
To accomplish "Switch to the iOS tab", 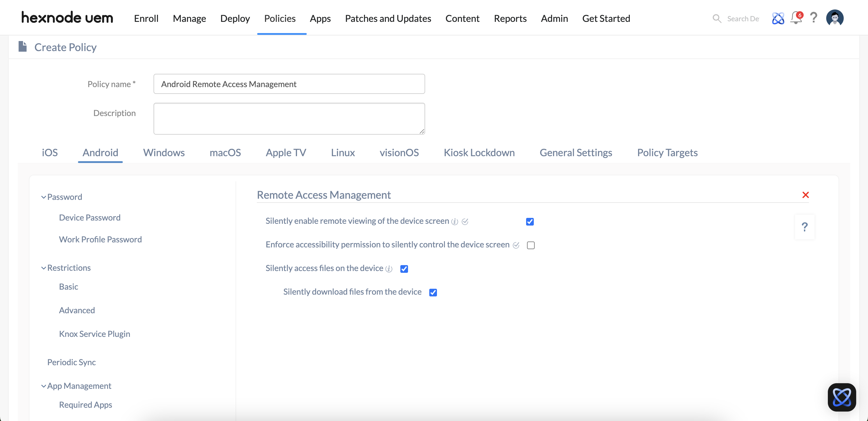I will click(50, 152).
